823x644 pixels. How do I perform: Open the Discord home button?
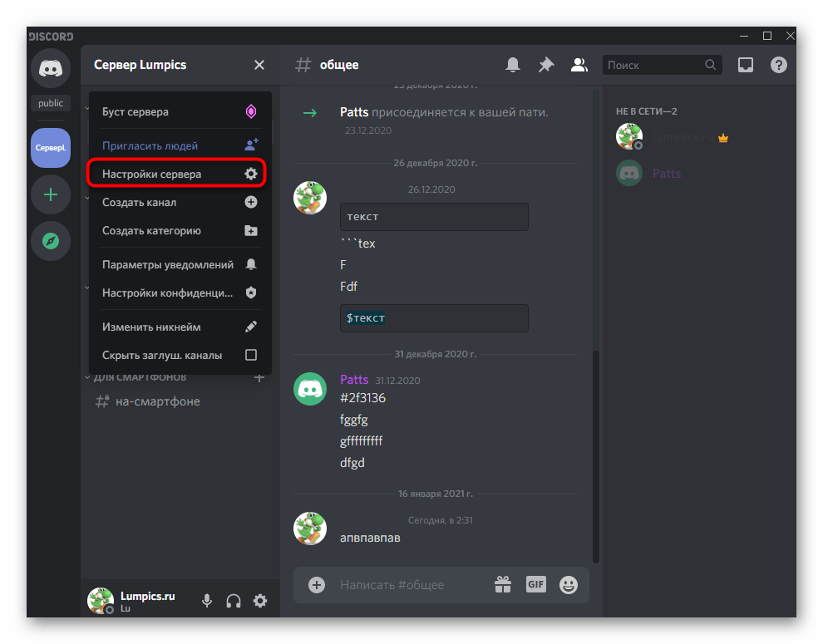[51, 68]
